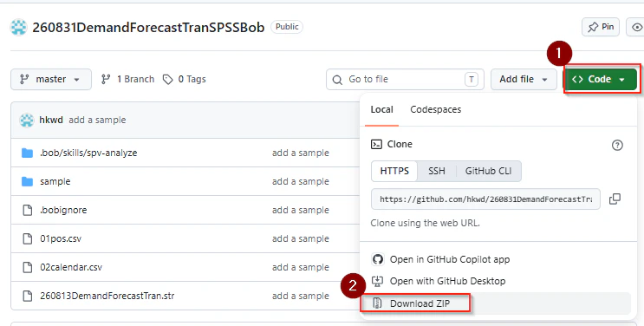Image resolution: width=644 pixels, height=326 pixels.
Task: Open the .bob/skills/spv-analyze folder
Action: click(88, 153)
